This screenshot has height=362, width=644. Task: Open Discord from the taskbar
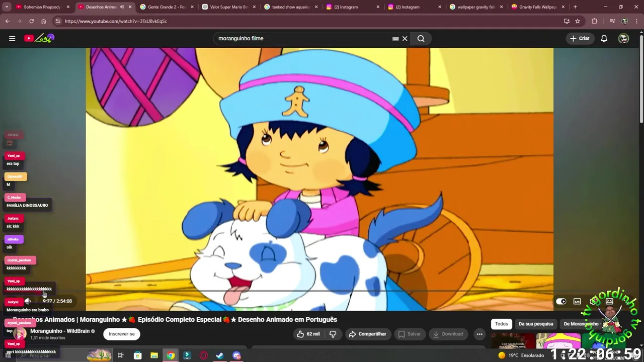(236, 355)
